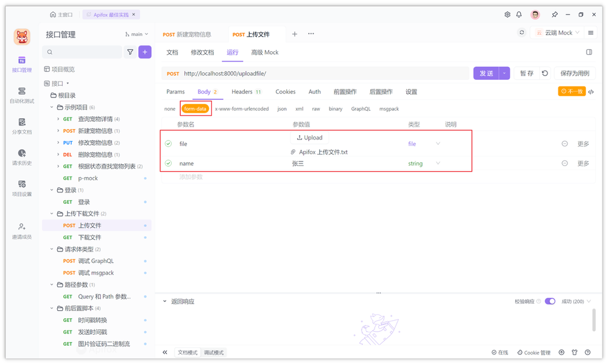
Task: Expand the file type dropdown in parameters
Action: tap(437, 143)
